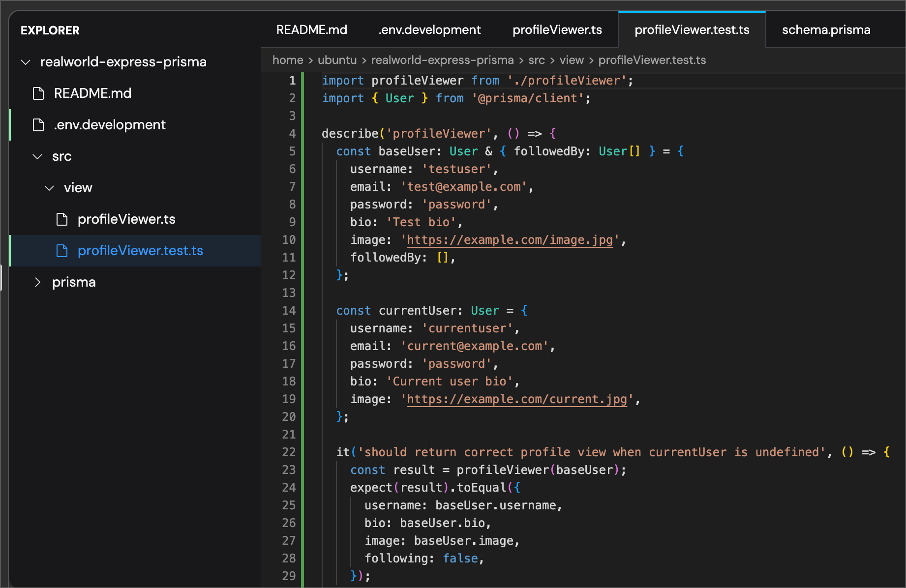The height and width of the screenshot is (588, 906).
Task: Click the .env.development file icon in explorer
Action: (x=38, y=125)
